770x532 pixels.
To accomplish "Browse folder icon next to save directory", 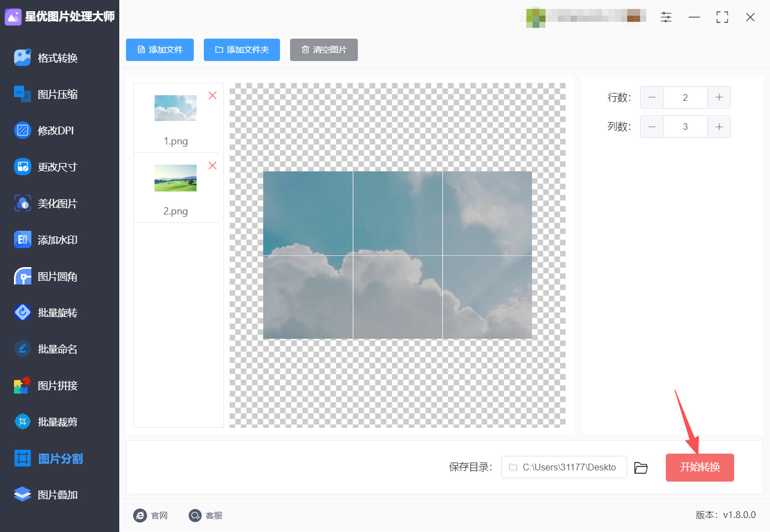I will 641,468.
